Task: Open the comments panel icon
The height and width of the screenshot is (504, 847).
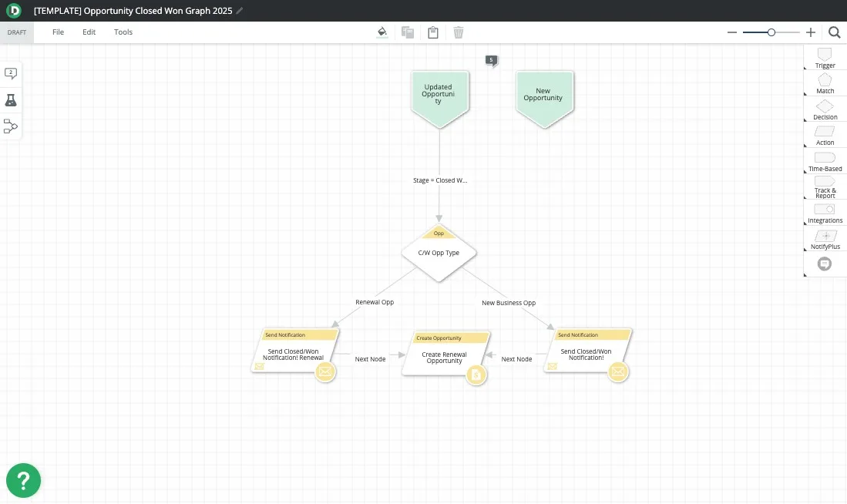Action: (11, 73)
